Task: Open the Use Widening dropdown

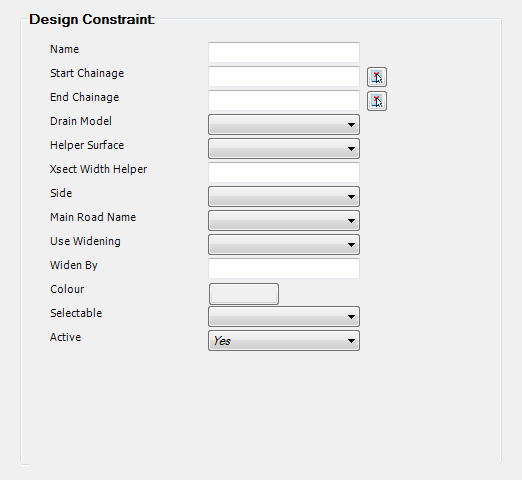Action: pyautogui.click(x=284, y=245)
